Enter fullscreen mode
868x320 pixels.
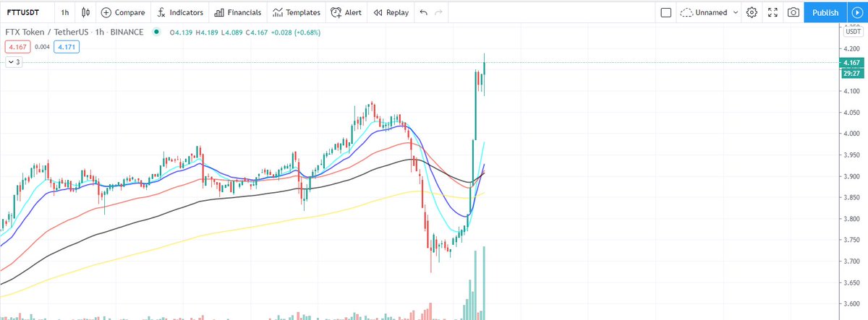click(773, 12)
